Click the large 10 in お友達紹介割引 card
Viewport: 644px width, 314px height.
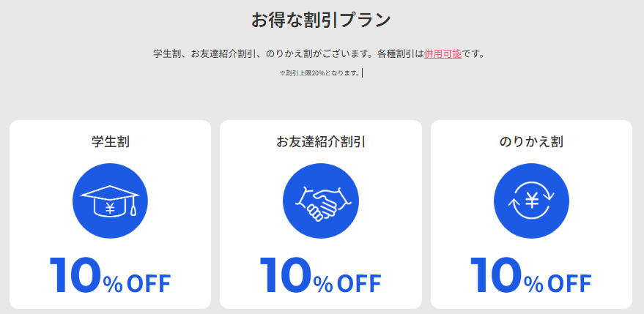[x=286, y=275]
